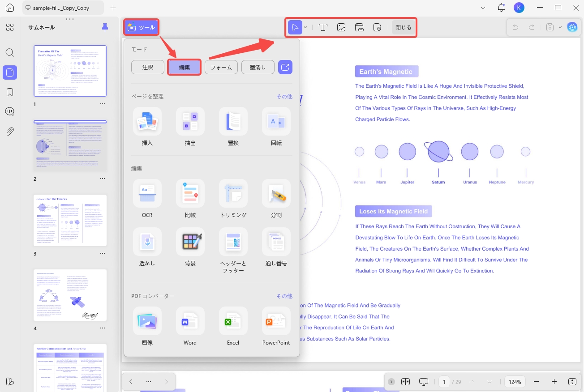Open options menu for thumbnail 1
This screenshot has height=392, width=584.
(x=103, y=104)
